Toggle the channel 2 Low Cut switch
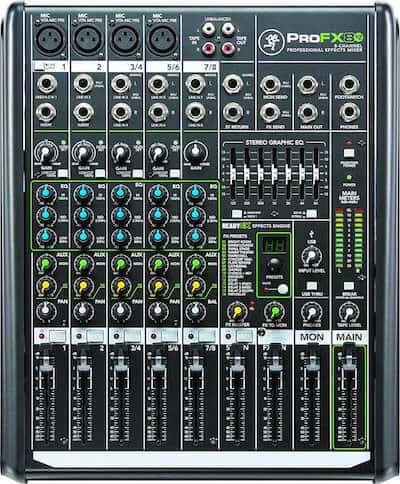 pyautogui.click(x=100, y=173)
